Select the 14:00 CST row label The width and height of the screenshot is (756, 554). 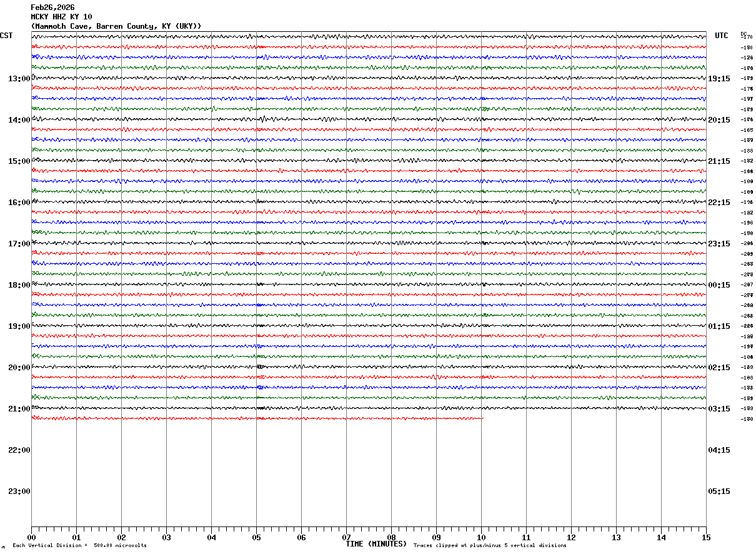pyautogui.click(x=19, y=120)
